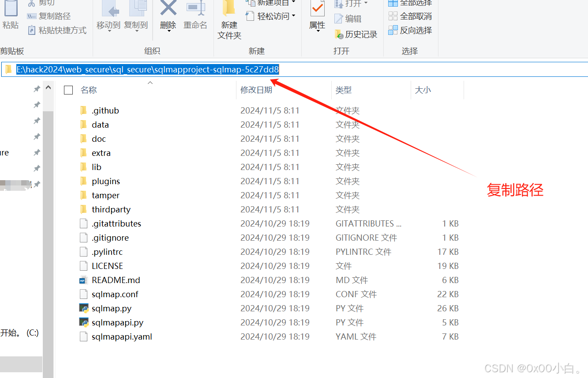Image resolution: width=588 pixels, height=378 pixels.
Task: Click the folder icon in address bar
Action: [x=8, y=69]
